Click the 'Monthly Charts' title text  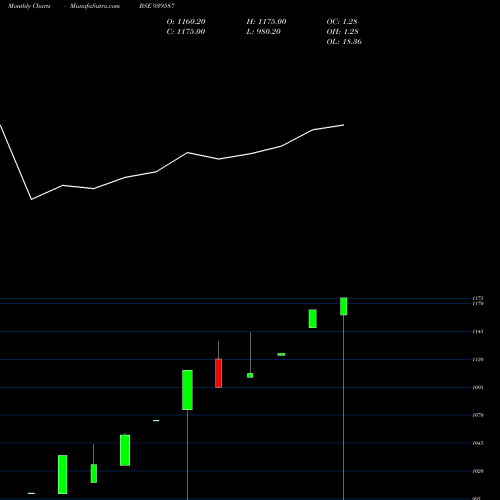[x=29, y=6]
